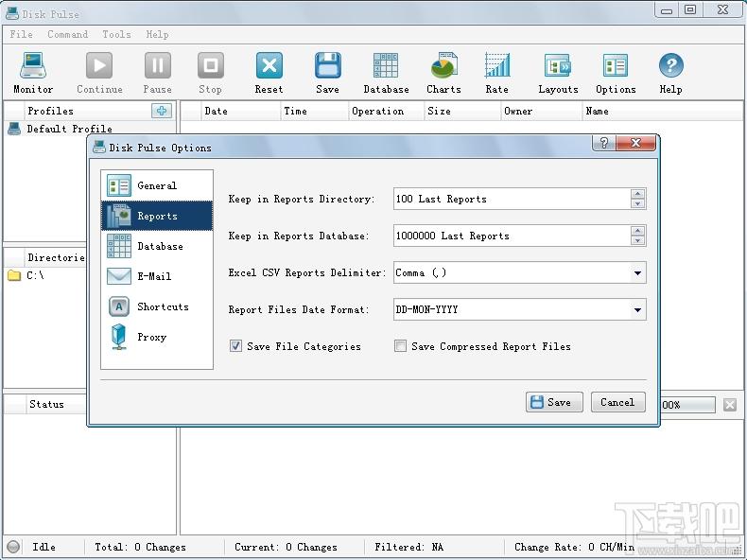The height and width of the screenshot is (560, 747).
Task: Click the gray X beside progress bar
Action: click(730, 405)
